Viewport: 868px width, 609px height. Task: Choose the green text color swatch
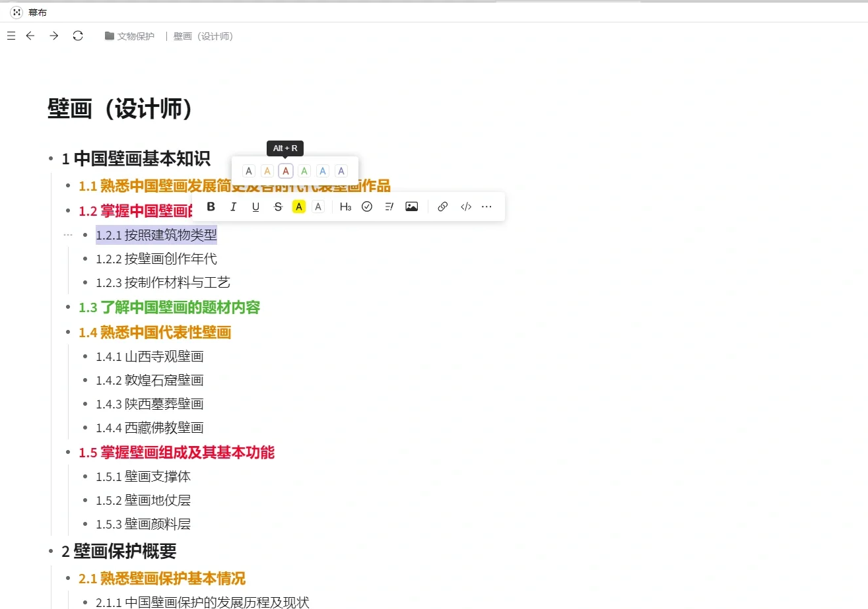(x=304, y=170)
